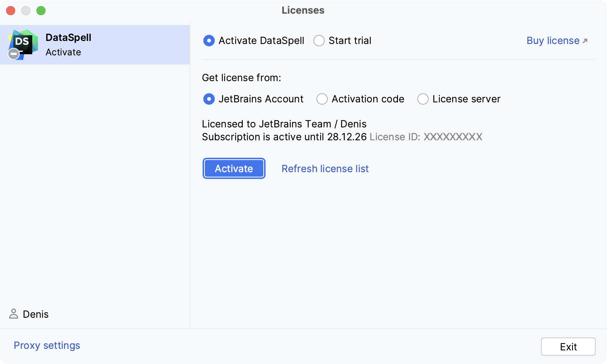This screenshot has width=607, height=364.
Task: Click the Get license from label
Action: click(x=241, y=77)
